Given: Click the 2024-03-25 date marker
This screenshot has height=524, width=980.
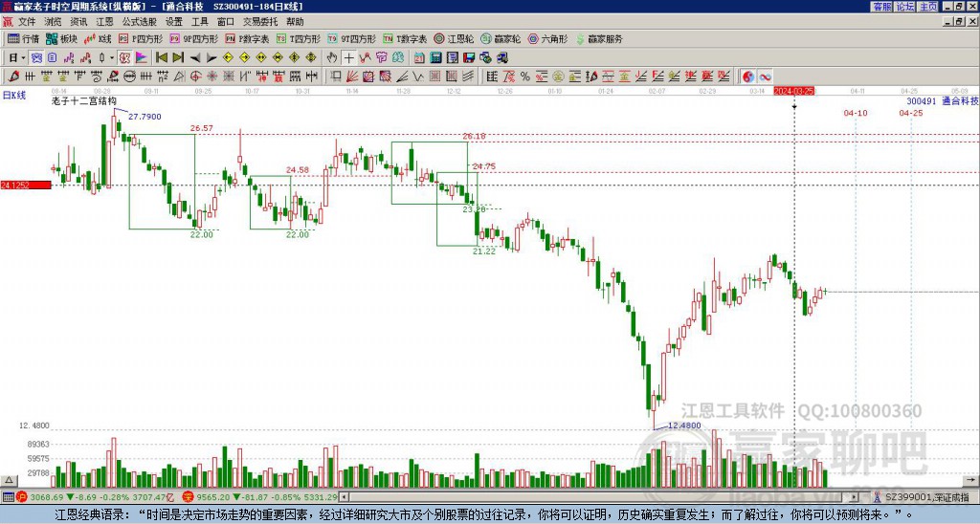Looking at the screenshot, I should pyautogui.click(x=794, y=91).
